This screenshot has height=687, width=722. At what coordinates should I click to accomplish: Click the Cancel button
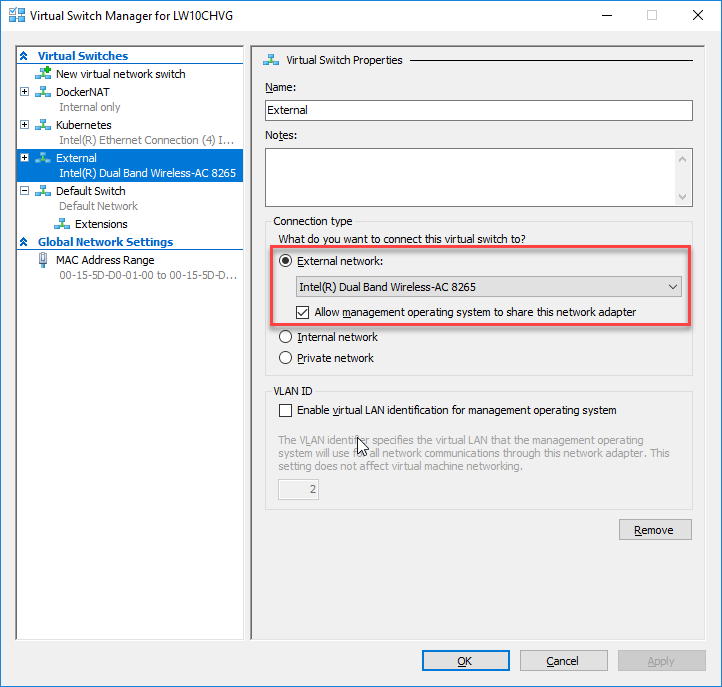tap(564, 661)
